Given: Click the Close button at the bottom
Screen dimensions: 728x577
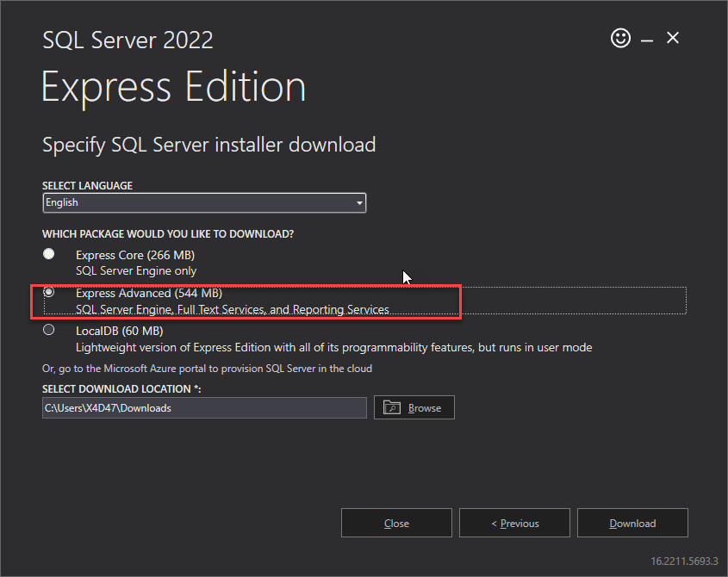Looking at the screenshot, I should (x=396, y=523).
